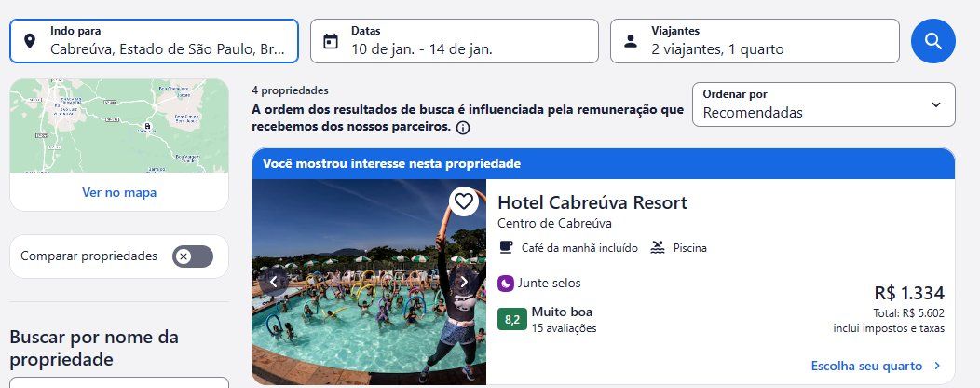The height and width of the screenshot is (388, 980).
Task: Toggle the Comparar propriedades switch
Action: 193,256
